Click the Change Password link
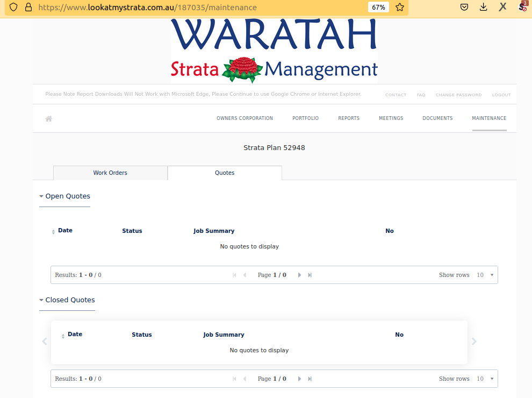 [459, 95]
